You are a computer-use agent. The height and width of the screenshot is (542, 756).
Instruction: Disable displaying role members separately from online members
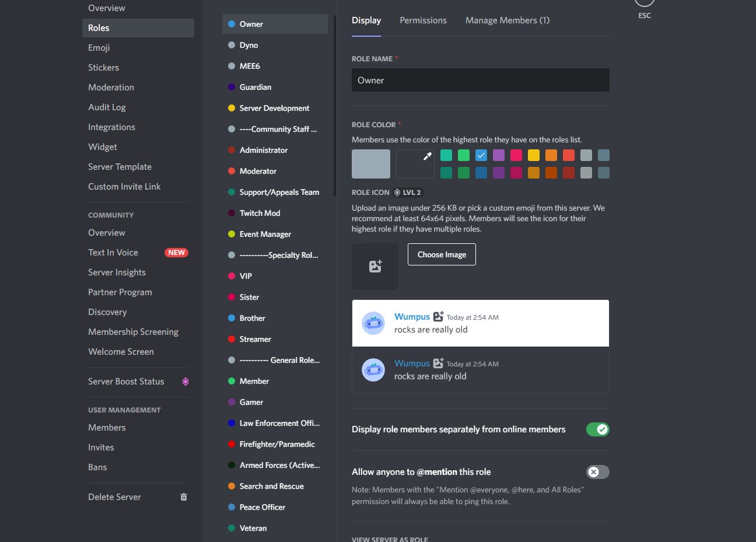(x=597, y=429)
